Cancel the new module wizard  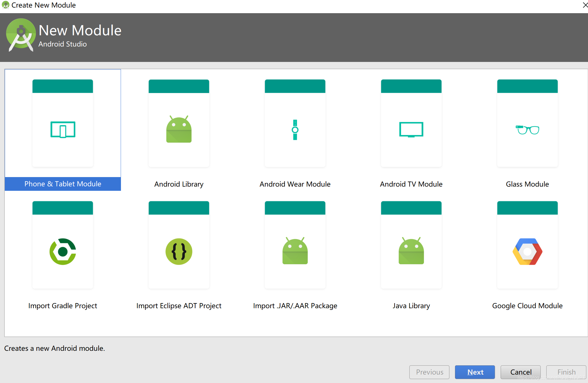coord(521,372)
